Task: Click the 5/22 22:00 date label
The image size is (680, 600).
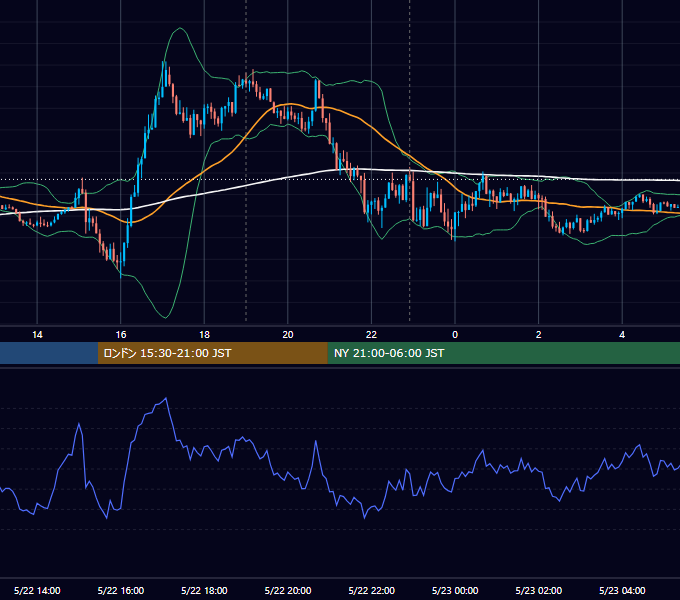Action: pos(372,590)
